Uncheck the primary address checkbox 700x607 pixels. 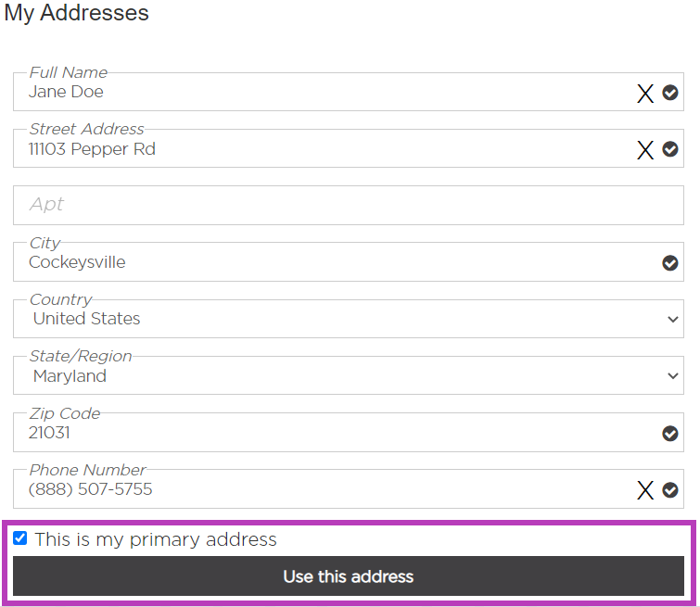pos(20,538)
